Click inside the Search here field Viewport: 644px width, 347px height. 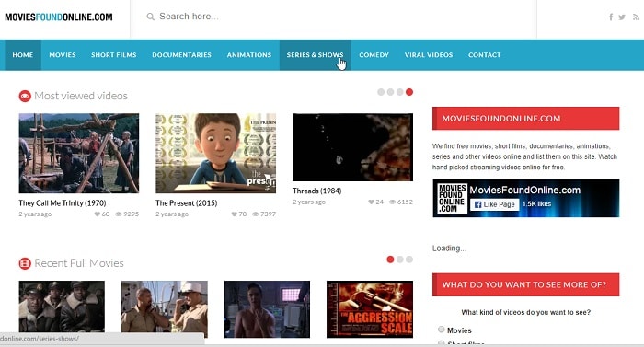pos(333,17)
